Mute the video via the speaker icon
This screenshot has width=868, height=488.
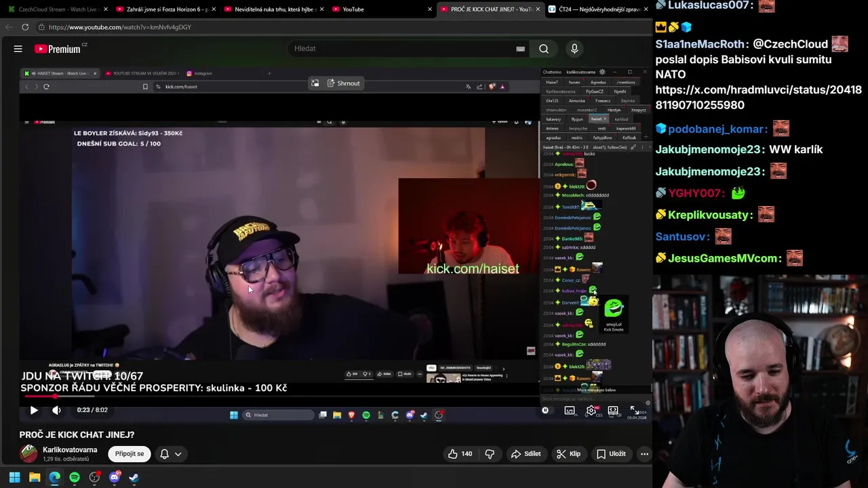point(56,410)
